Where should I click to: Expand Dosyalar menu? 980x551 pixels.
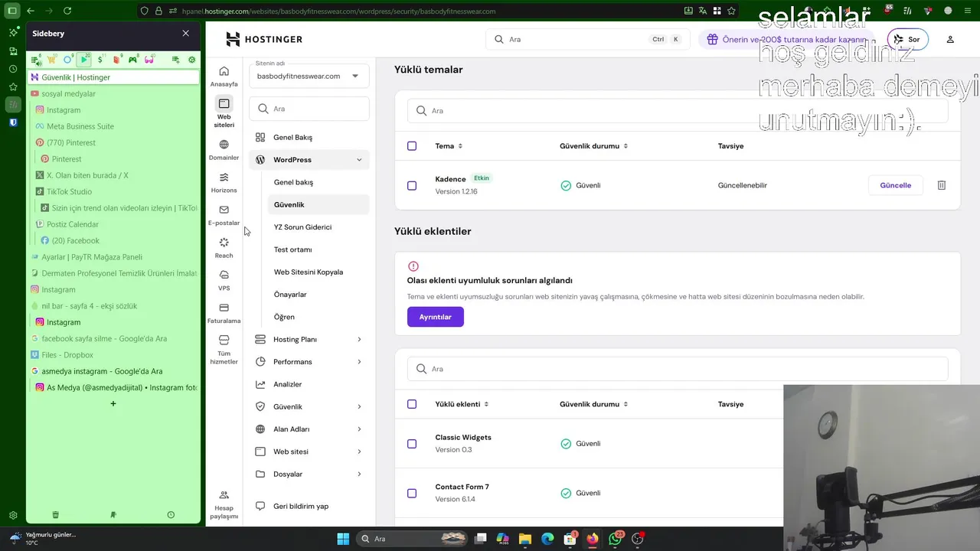tap(359, 474)
